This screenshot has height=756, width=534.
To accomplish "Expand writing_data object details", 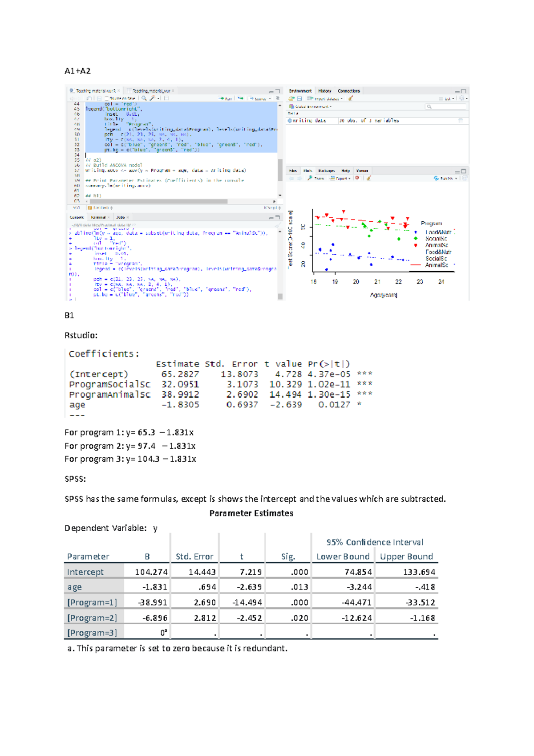I will click(x=290, y=121).
